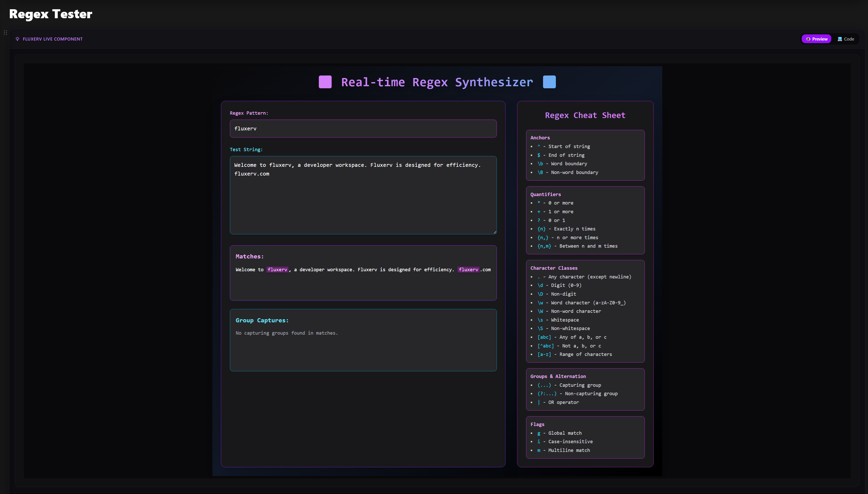Click the '\w - Word character' entry
Screen dimensions: 868x494
coord(581,303)
